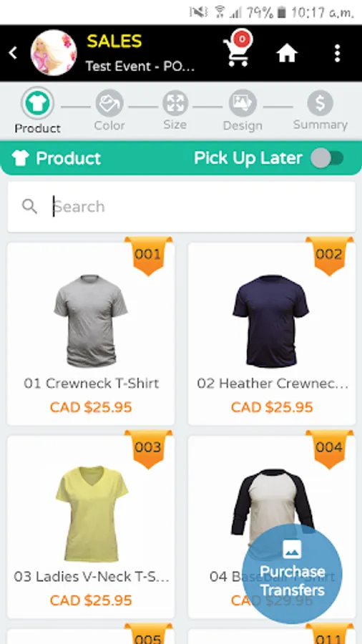The width and height of the screenshot is (362, 644).
Task: Jump to the Summary dollar step
Action: coord(320,103)
